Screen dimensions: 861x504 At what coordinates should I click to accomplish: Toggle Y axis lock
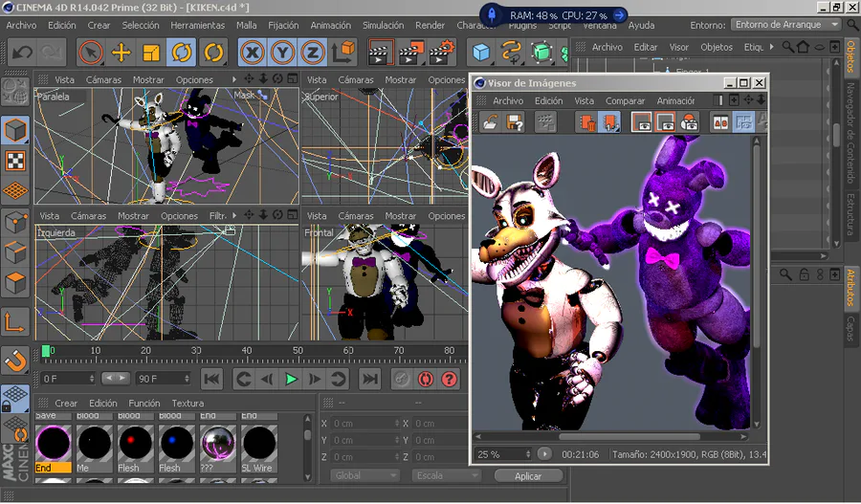(x=282, y=53)
